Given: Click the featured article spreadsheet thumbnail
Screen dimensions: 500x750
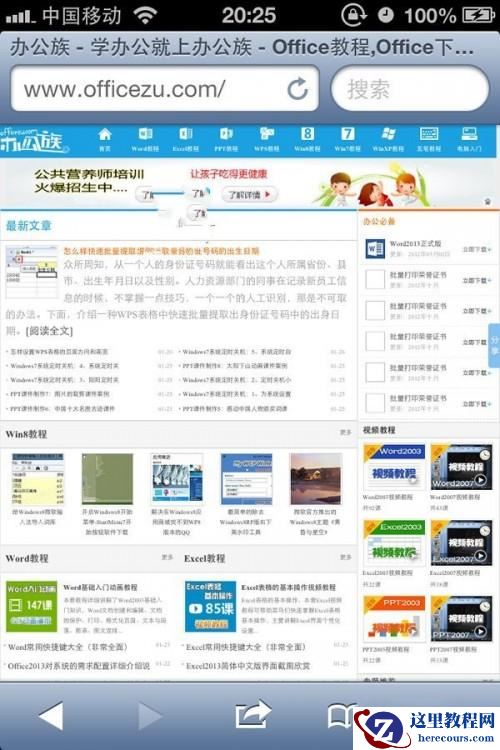Looking at the screenshot, I should 31,271.
